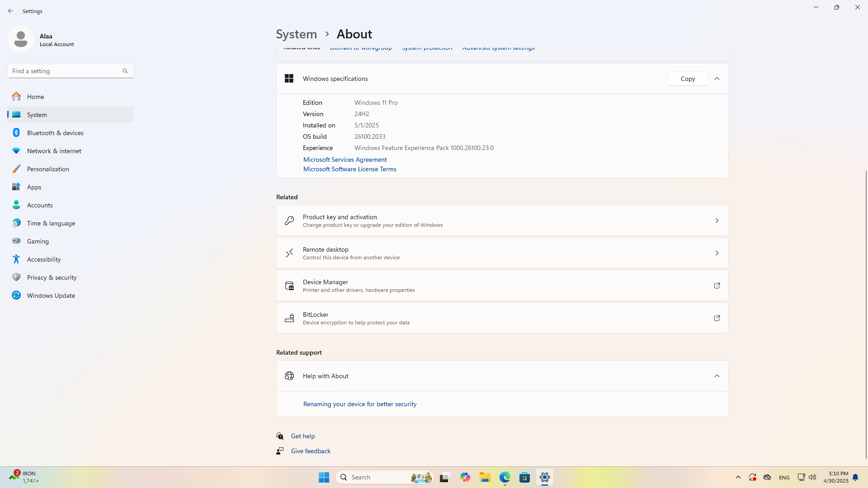The height and width of the screenshot is (488, 868).
Task: Open Device Manager
Action: tap(502, 286)
